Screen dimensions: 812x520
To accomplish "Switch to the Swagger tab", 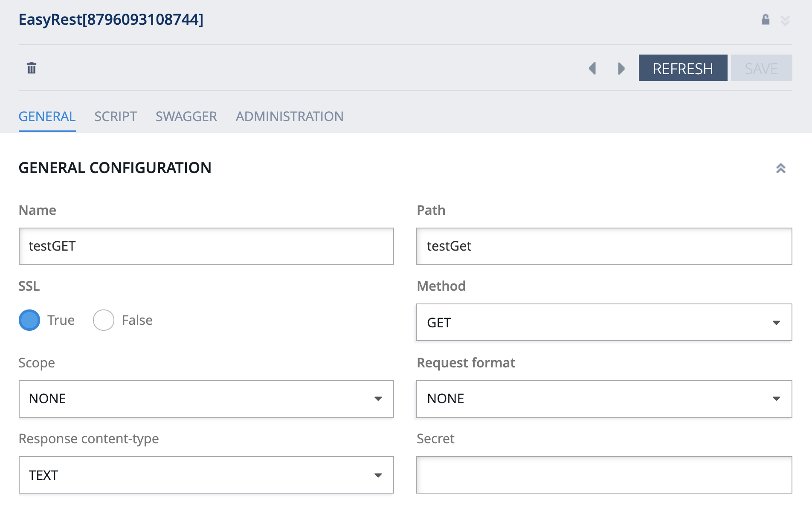I will [186, 116].
